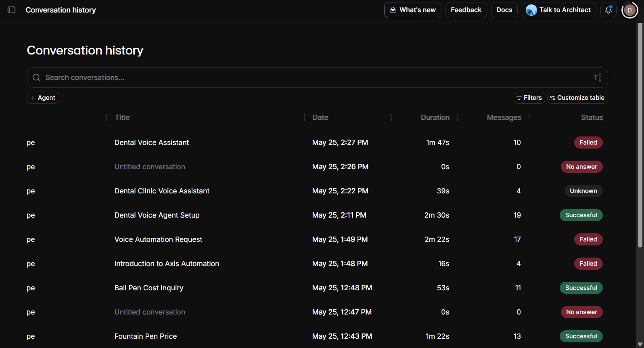Open Customize table options
Screen dimensions: 644x348
(x=577, y=98)
